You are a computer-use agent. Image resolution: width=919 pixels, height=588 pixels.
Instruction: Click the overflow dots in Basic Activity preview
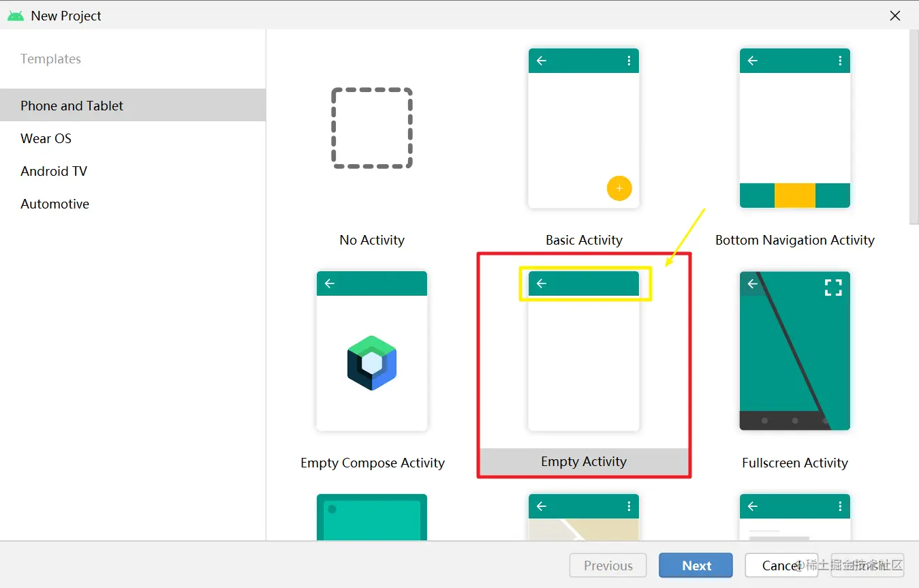[x=629, y=61]
